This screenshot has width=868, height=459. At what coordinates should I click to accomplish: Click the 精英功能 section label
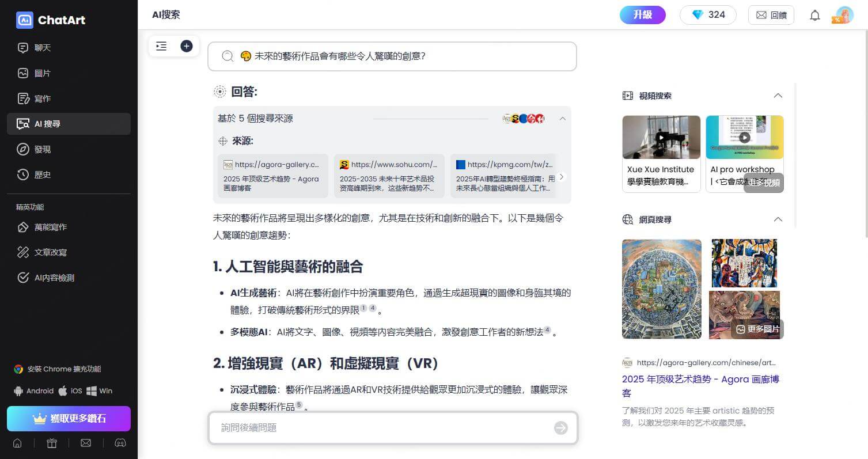(30, 207)
